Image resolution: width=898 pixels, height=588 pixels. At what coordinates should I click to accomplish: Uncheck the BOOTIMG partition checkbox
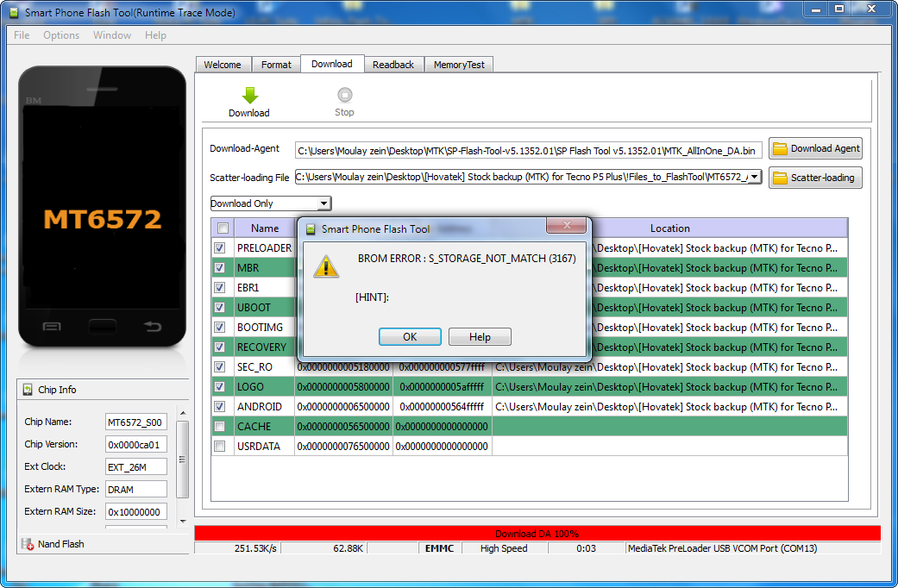click(219, 327)
